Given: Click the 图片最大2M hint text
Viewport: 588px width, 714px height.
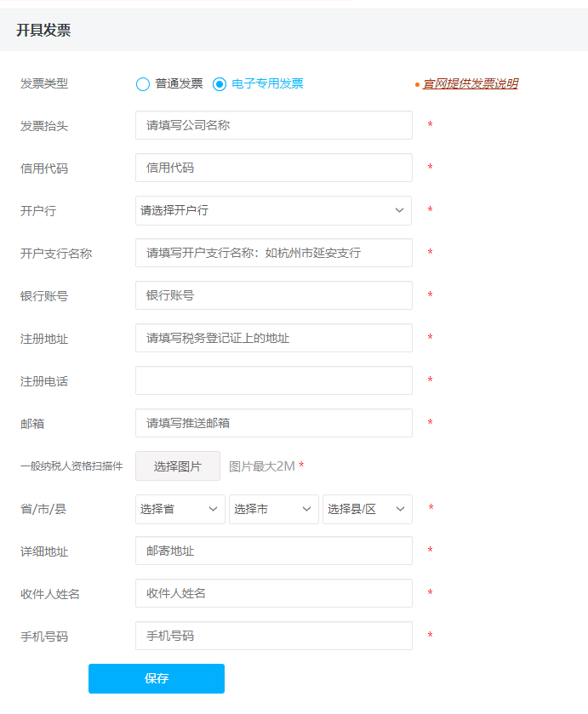Looking at the screenshot, I should (x=262, y=466).
